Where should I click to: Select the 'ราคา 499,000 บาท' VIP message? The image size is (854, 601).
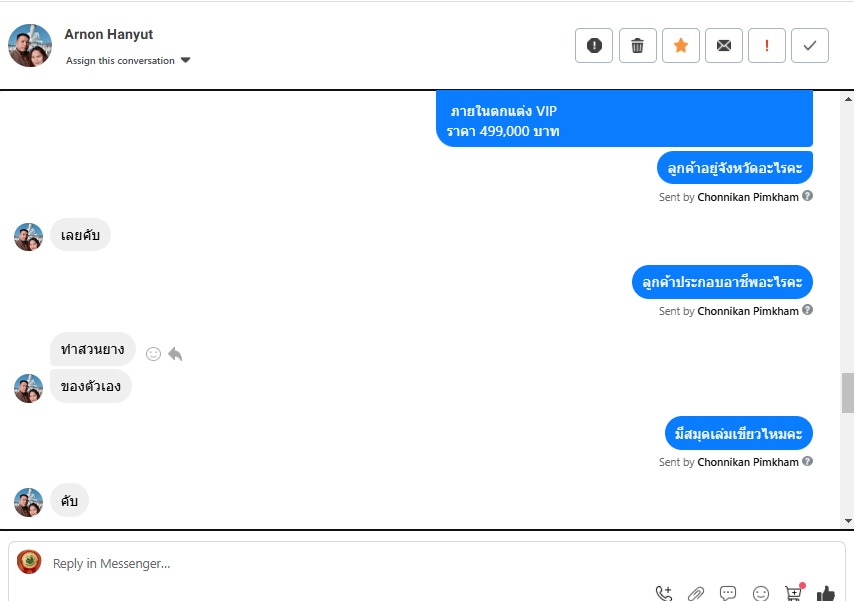pos(624,119)
